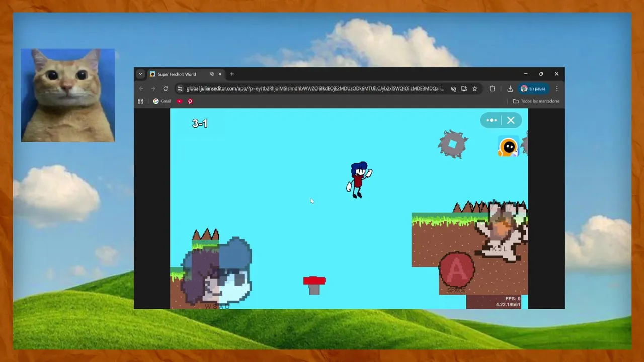644x362 pixels.
Task: Click the blue-haired player character
Action: (359, 179)
